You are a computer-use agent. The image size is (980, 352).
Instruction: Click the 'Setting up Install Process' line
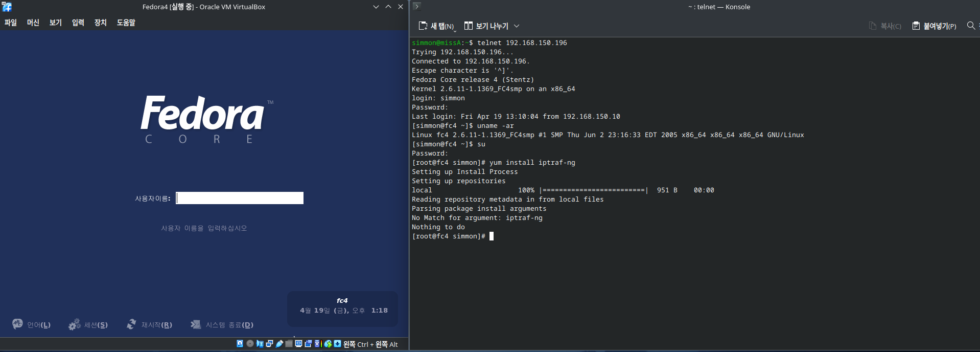coord(465,172)
